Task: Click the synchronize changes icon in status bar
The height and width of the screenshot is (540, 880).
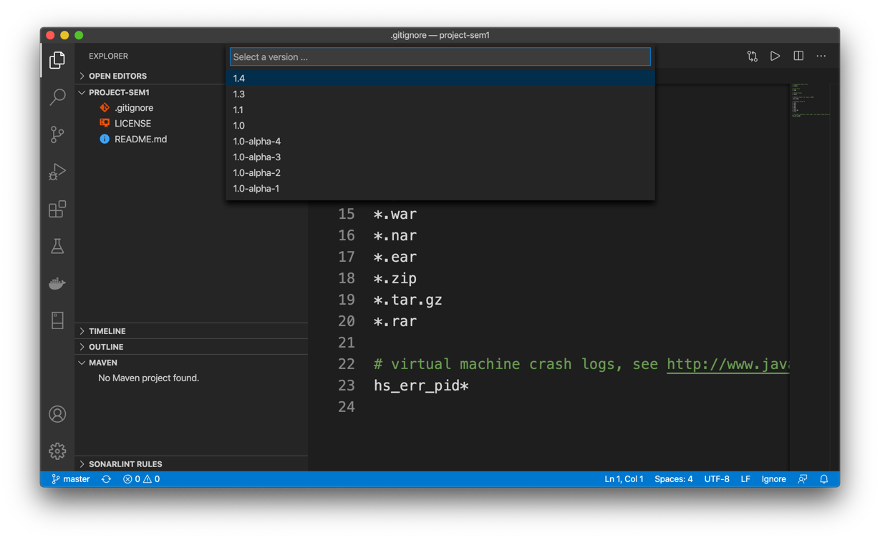Action: pos(106,479)
